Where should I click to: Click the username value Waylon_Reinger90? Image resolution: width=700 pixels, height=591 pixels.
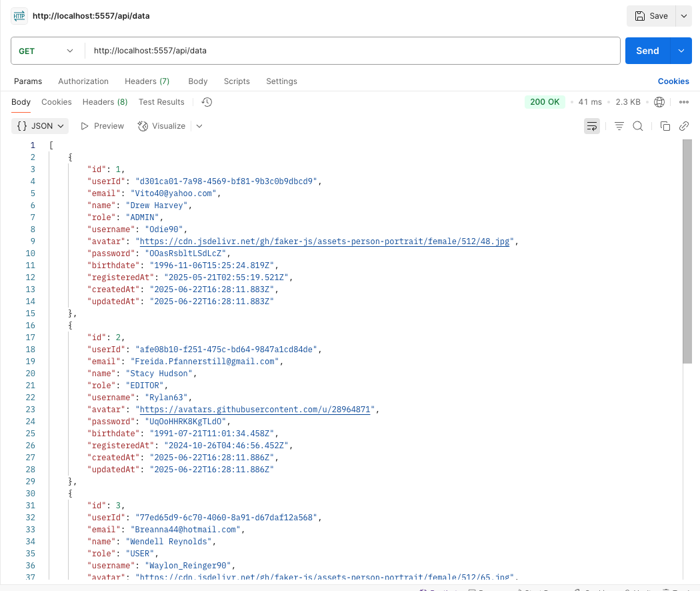[x=188, y=566]
